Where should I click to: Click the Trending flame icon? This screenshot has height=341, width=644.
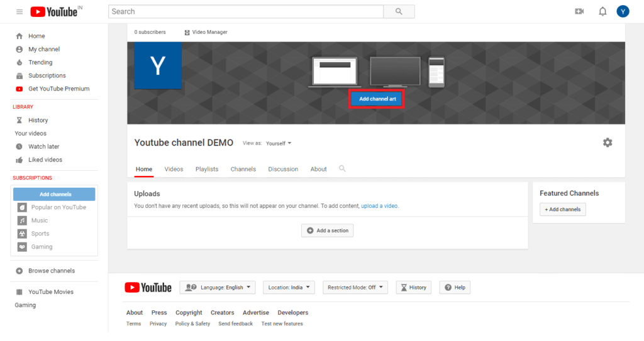click(19, 62)
